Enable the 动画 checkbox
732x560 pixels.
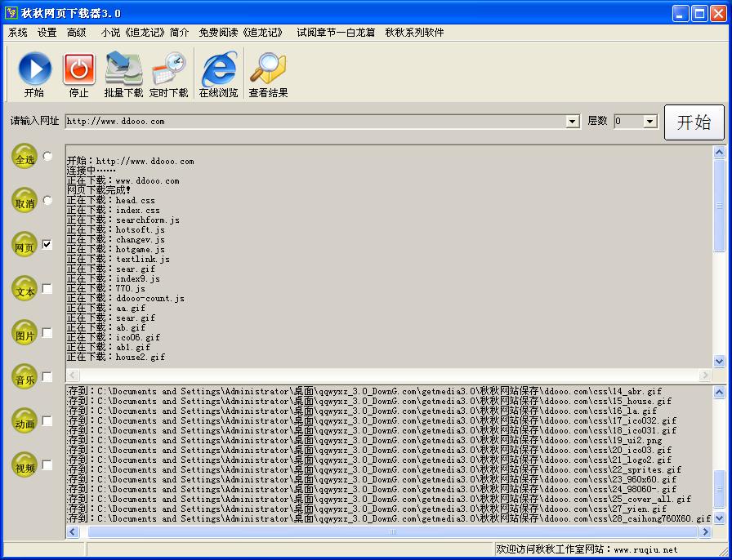tap(47, 421)
